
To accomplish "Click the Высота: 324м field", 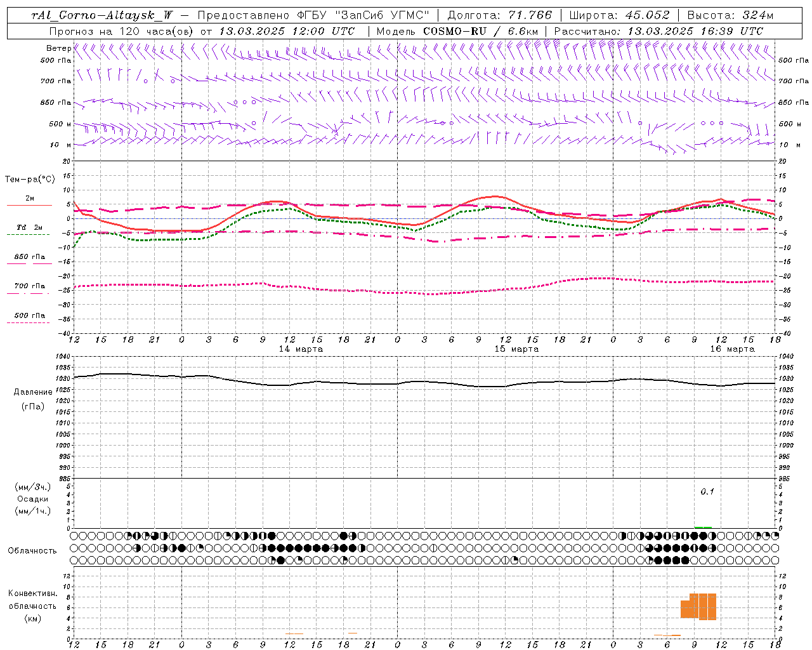I will pyautogui.click(x=730, y=15).
